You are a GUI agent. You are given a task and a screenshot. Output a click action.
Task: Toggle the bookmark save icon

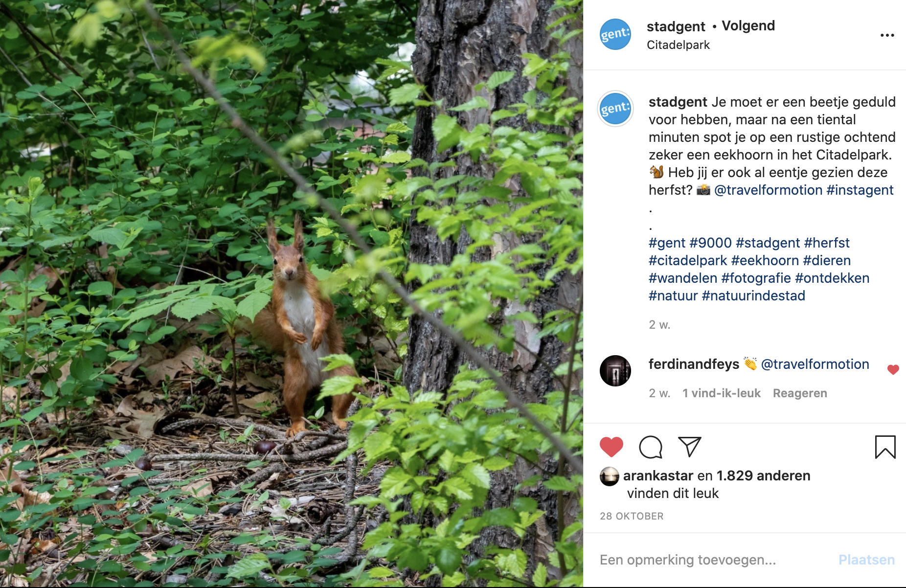(885, 447)
